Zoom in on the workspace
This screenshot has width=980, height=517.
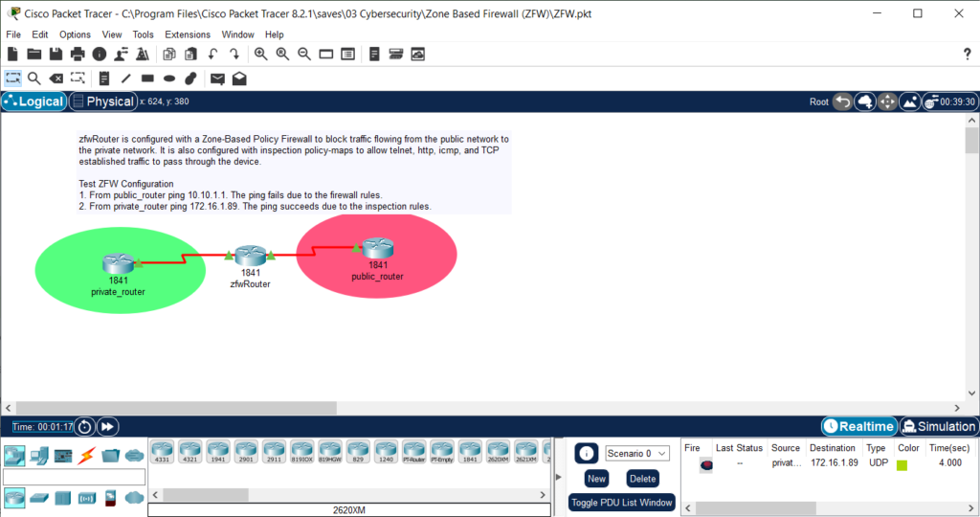(260, 55)
